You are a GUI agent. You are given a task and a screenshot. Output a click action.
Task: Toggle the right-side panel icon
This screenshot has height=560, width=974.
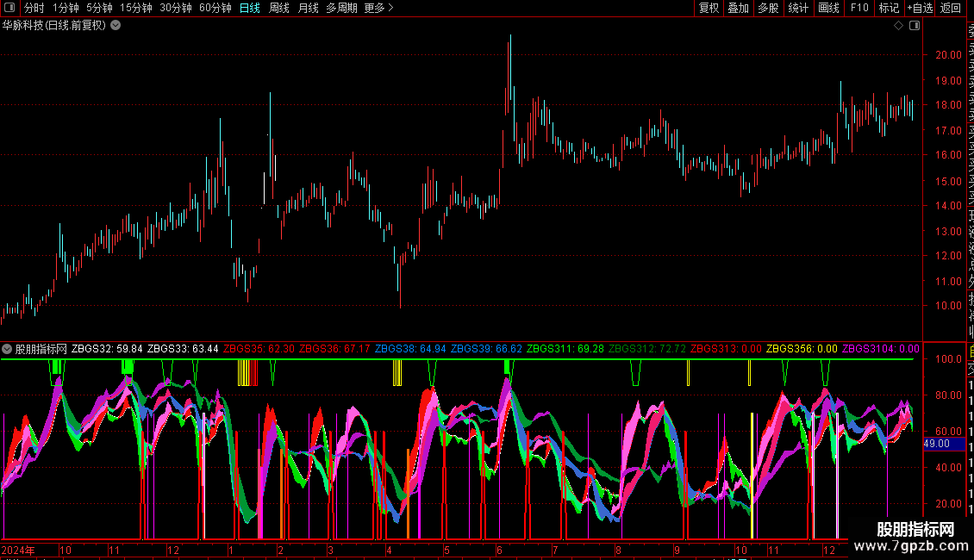tap(915, 26)
